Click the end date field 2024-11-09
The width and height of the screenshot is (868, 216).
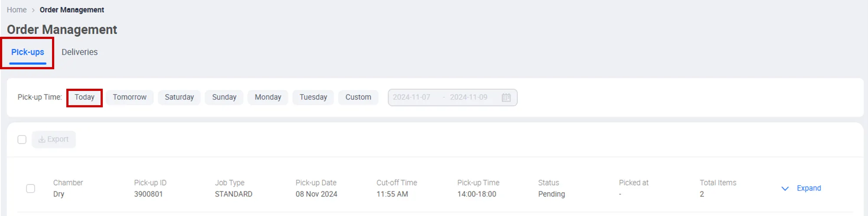click(468, 97)
